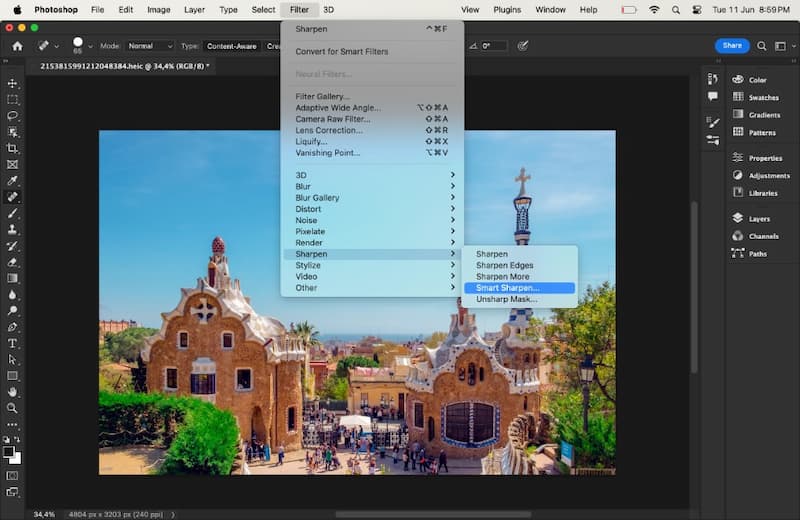
Task: Select the Rectangle shape tool
Action: click(12, 376)
